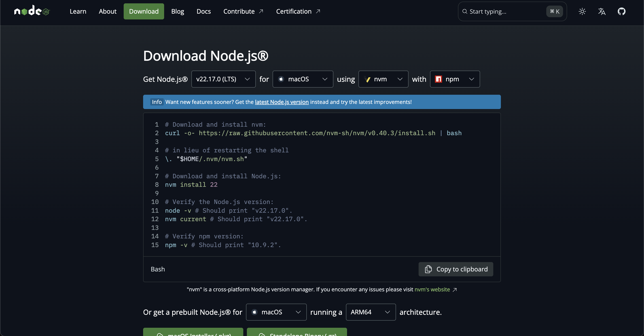Click the curl install command line
This screenshot has height=336, width=644.
(313, 133)
